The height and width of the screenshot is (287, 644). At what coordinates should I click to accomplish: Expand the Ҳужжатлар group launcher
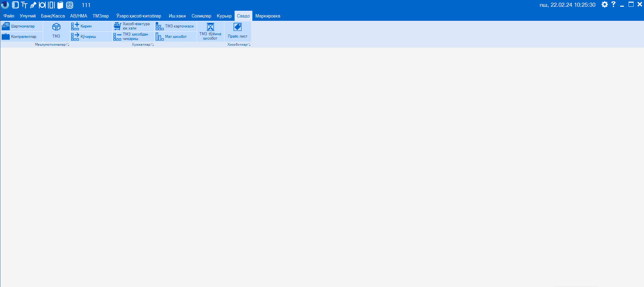coord(152,45)
